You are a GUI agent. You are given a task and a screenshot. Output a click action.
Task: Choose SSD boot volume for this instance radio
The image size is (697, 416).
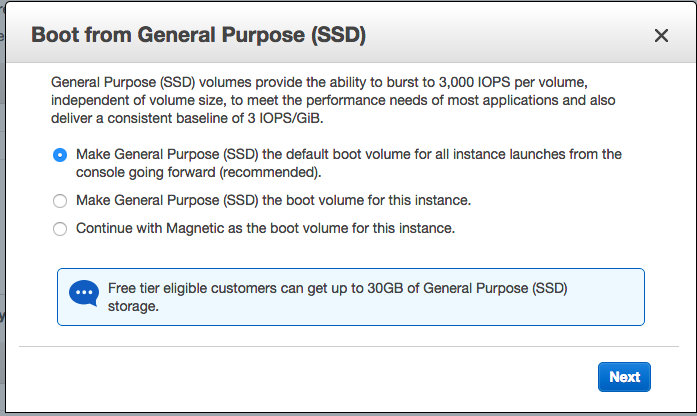60,200
